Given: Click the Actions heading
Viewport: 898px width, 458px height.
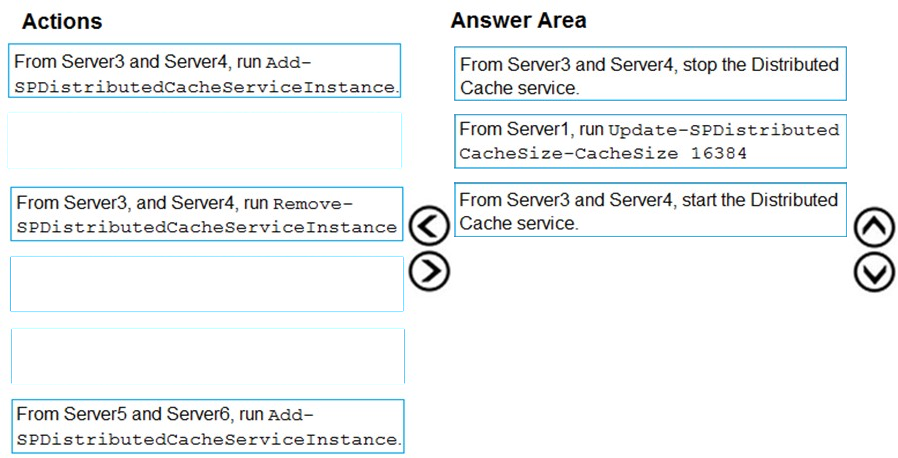Looking at the screenshot, I should pos(62,22).
